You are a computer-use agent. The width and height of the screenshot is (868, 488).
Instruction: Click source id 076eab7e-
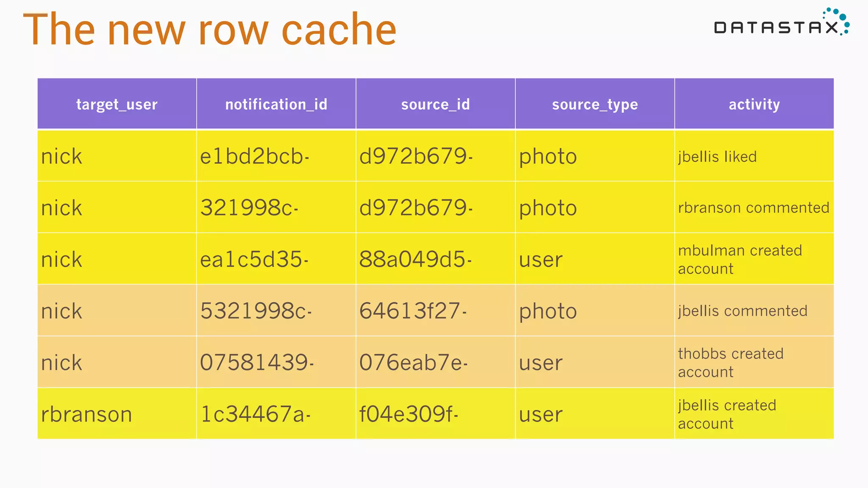point(414,363)
